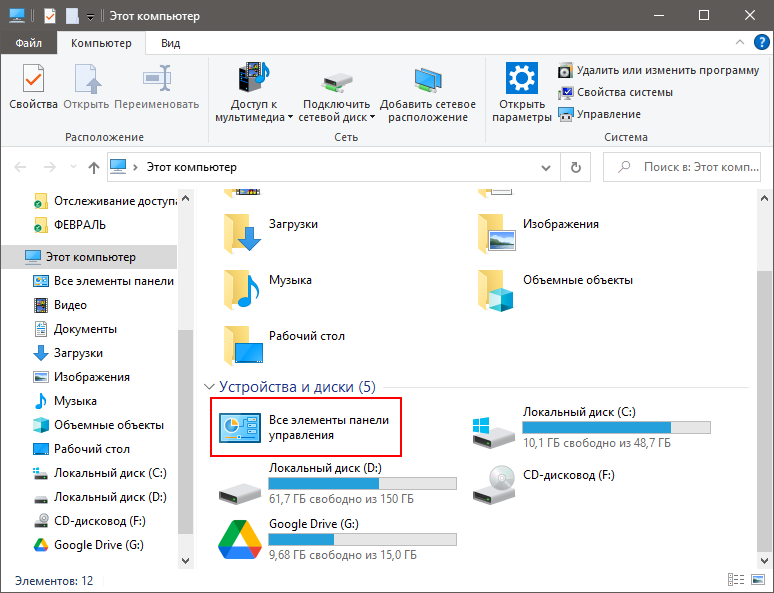The width and height of the screenshot is (774, 593).
Task: Switch to large icons view in status bar
Action: click(757, 580)
